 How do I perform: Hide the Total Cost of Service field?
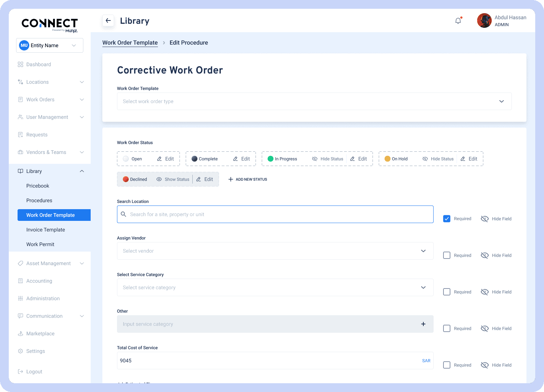(485, 365)
